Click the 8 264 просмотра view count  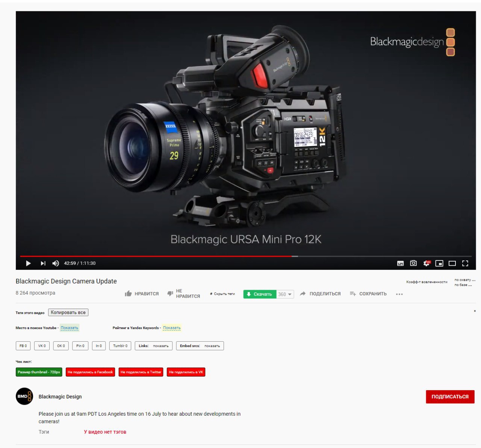(35, 293)
